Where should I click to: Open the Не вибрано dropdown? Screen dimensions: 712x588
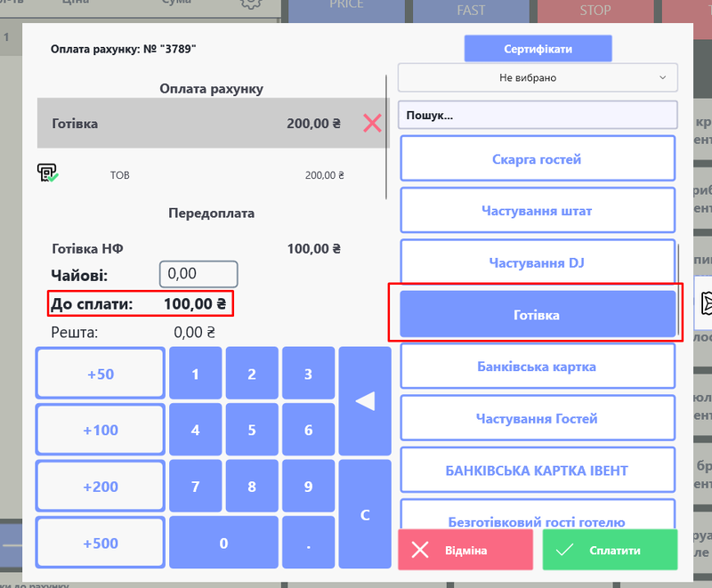point(538,77)
